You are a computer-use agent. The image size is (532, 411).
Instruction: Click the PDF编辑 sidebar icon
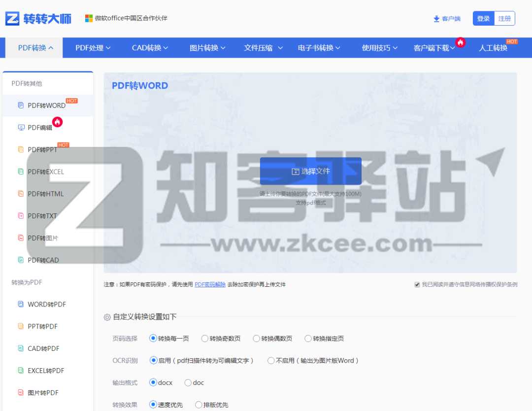click(21, 128)
